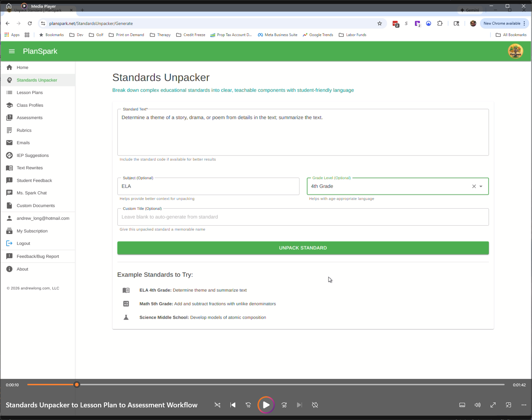Viewport: 532px width, 420px height.
Task: Click the Unpack Standard button
Action: pos(303,248)
